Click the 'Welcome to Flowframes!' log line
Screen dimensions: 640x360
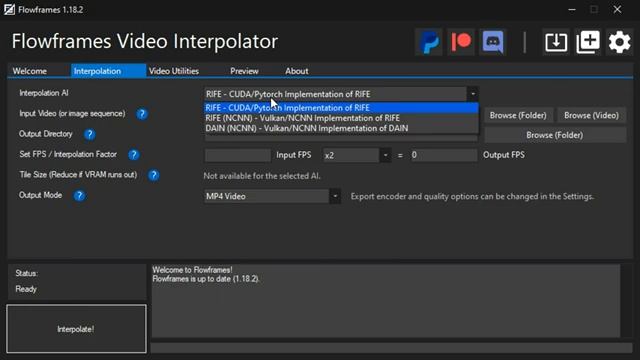point(193,270)
